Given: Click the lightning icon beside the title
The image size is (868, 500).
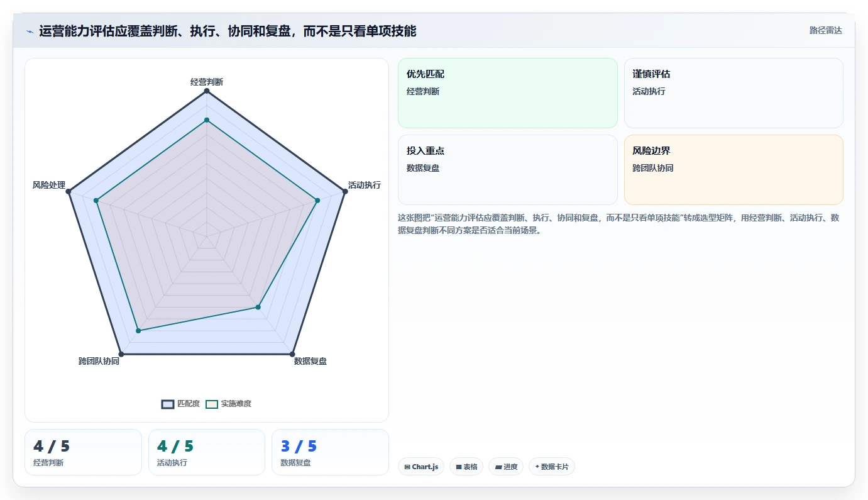Looking at the screenshot, I should click(x=30, y=31).
